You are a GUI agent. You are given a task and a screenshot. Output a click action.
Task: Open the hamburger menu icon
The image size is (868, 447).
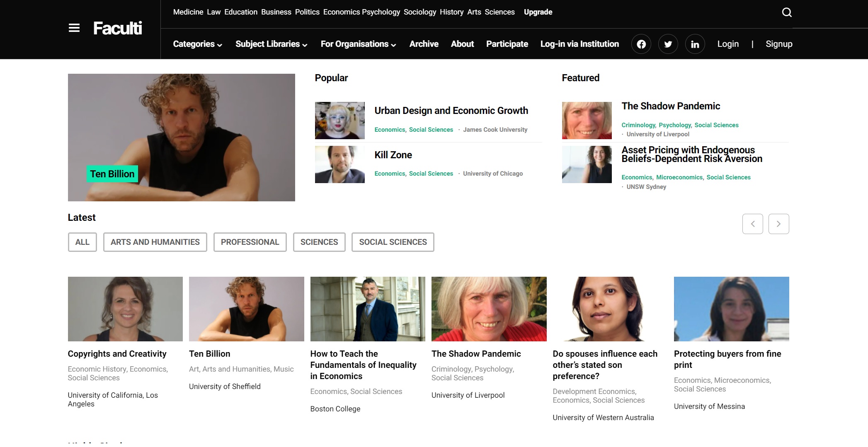point(74,28)
